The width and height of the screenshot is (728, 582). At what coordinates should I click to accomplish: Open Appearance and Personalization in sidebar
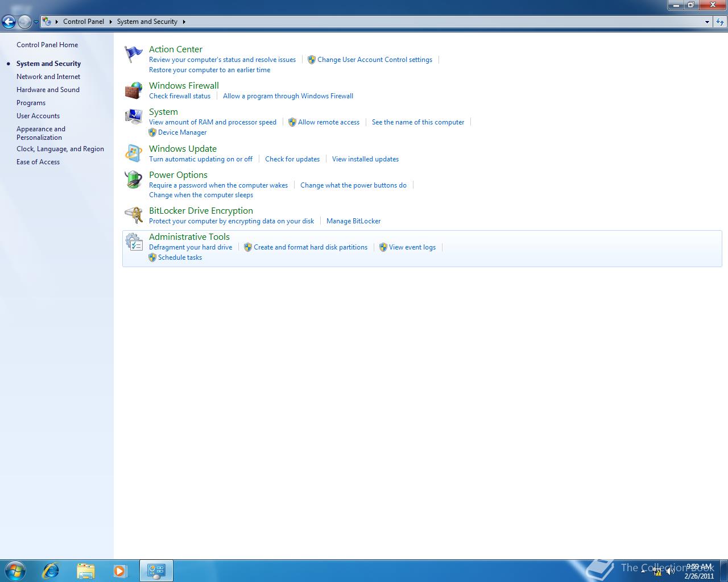click(41, 133)
